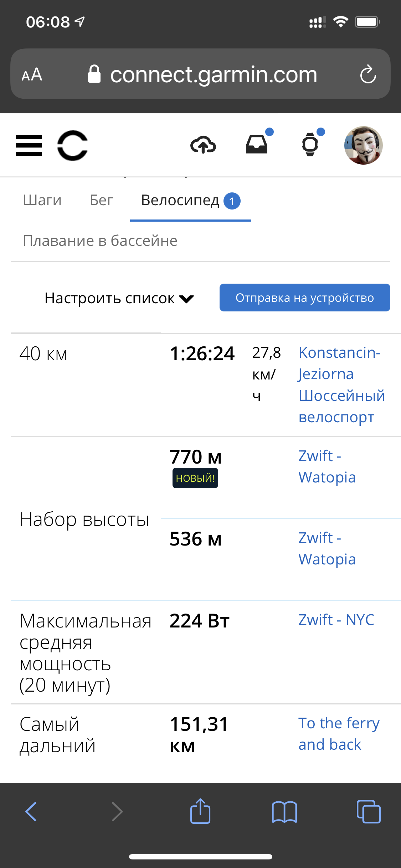The width and height of the screenshot is (401, 868).
Task: Tap the Safari share icon
Action: click(x=200, y=811)
